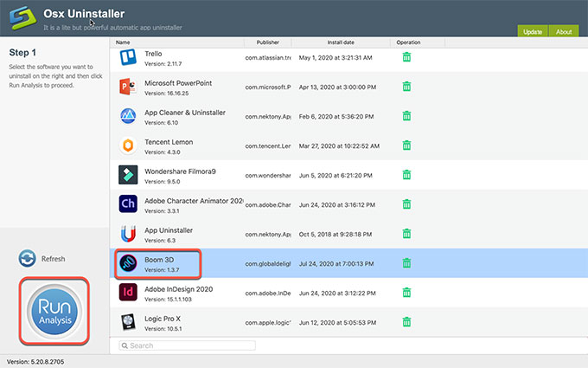The height and width of the screenshot is (368, 588).
Task: Select the Trello name text
Action: (153, 54)
